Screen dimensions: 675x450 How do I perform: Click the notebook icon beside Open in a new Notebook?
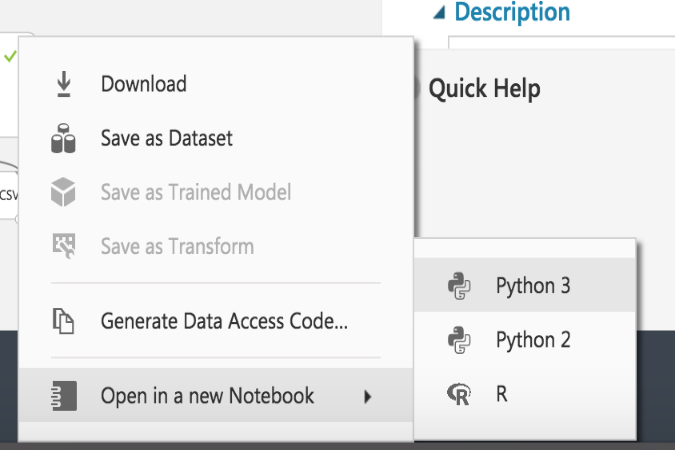(63, 396)
